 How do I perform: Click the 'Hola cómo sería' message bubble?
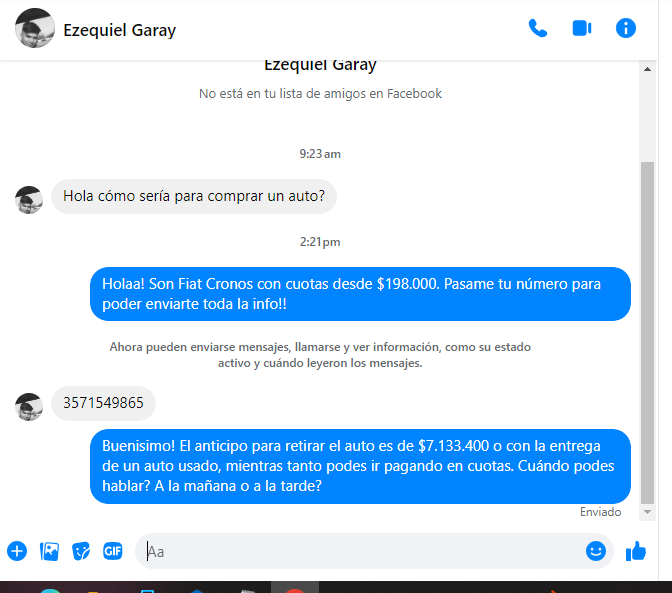pos(194,196)
